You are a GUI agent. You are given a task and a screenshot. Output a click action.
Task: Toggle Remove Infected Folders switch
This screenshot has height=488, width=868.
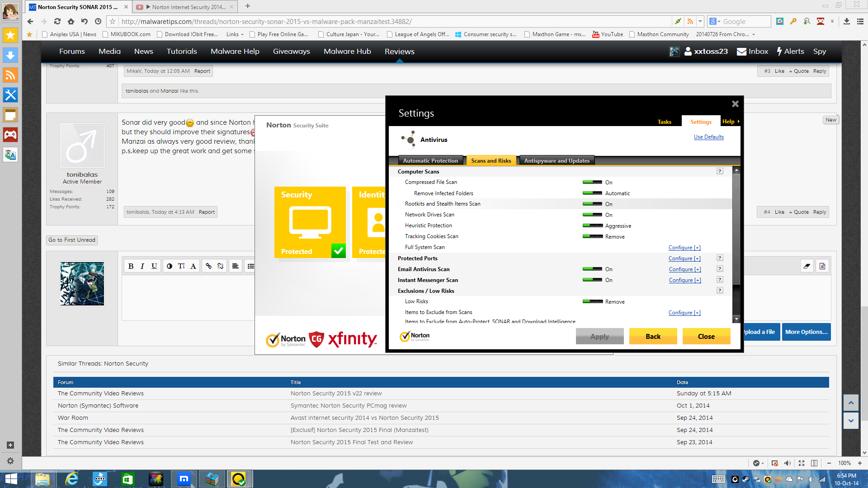(592, 193)
